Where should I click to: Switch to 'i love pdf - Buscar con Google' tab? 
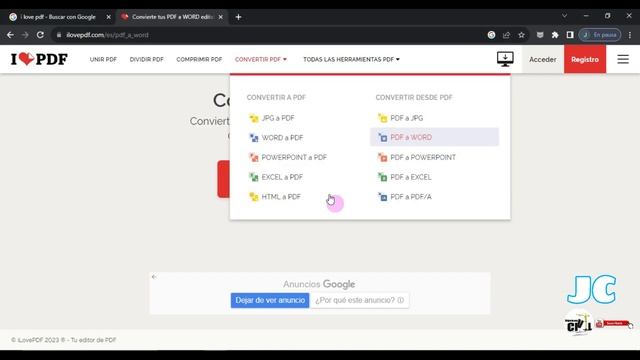click(58, 17)
